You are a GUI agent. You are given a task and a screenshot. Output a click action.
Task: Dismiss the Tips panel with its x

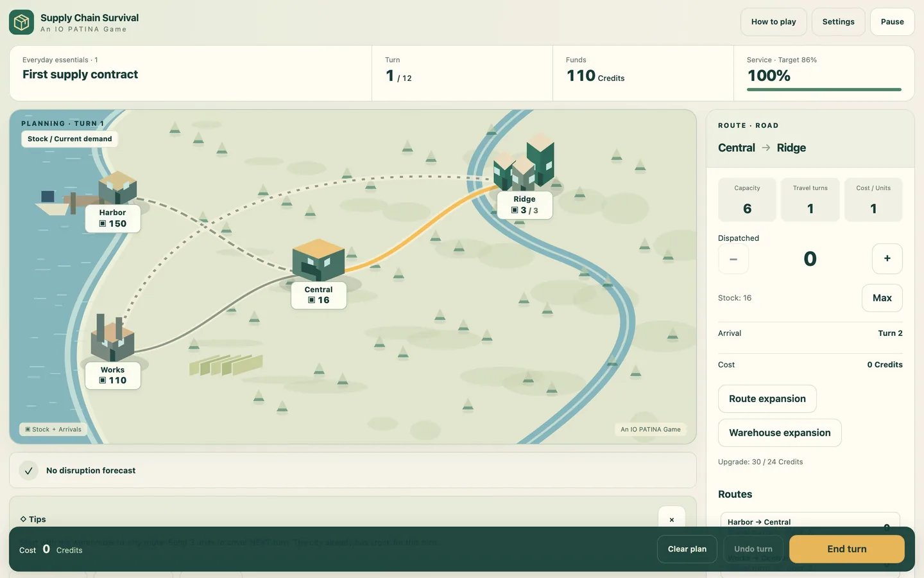pyautogui.click(x=672, y=520)
